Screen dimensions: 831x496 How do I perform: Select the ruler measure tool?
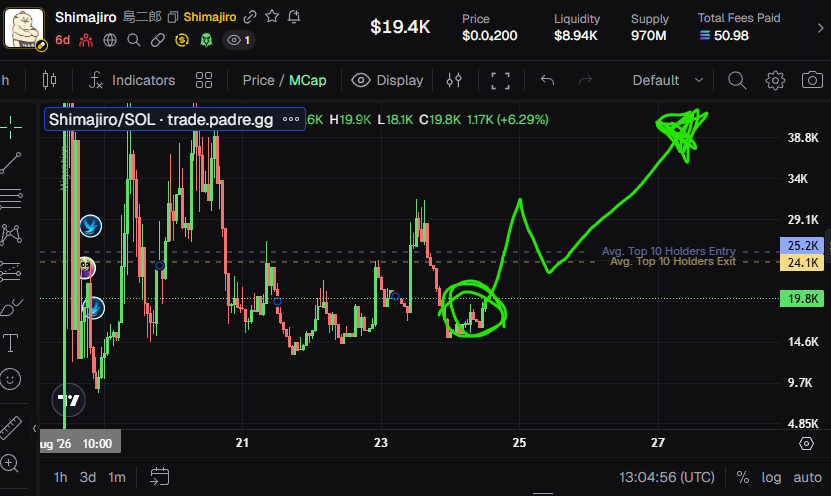(x=11, y=428)
